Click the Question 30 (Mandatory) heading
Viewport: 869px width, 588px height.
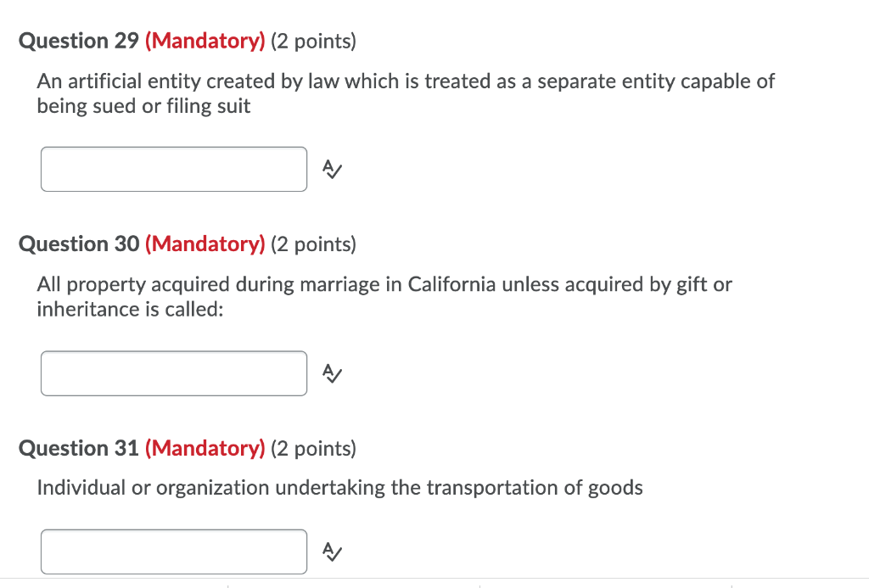(188, 244)
